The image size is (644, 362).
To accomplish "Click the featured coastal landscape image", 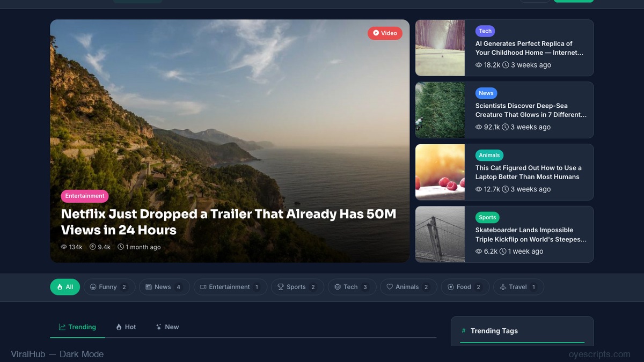I will point(230,141).
